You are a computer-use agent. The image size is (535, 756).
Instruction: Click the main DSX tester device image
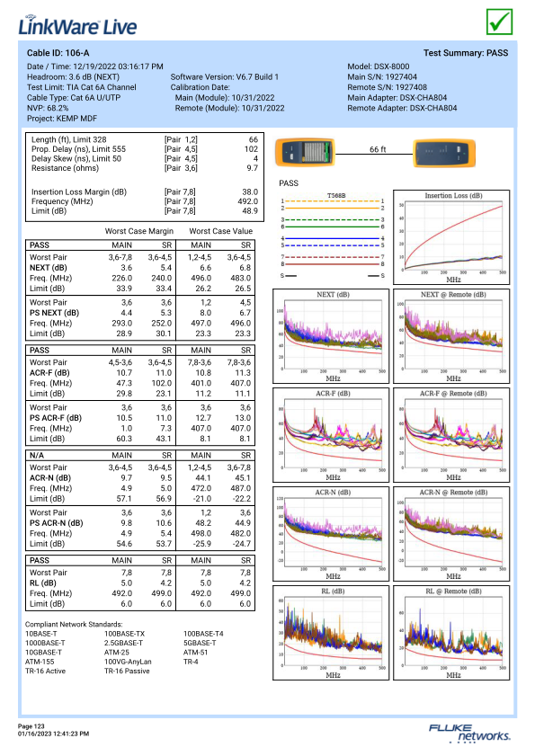(x=305, y=152)
